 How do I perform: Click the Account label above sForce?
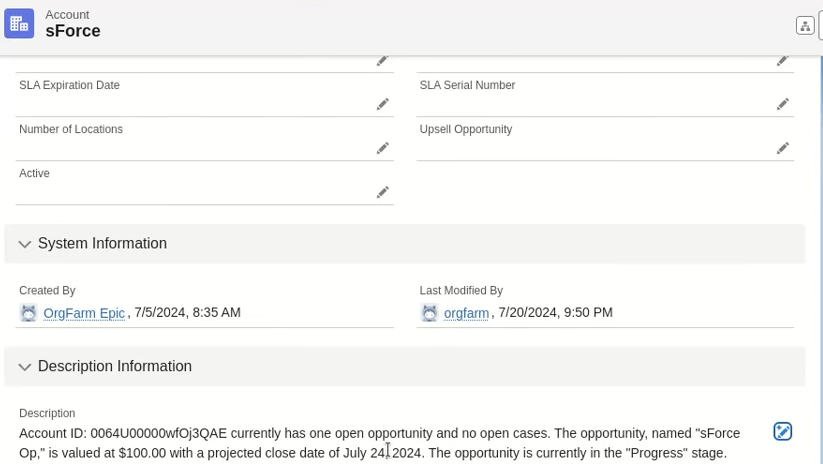point(67,15)
